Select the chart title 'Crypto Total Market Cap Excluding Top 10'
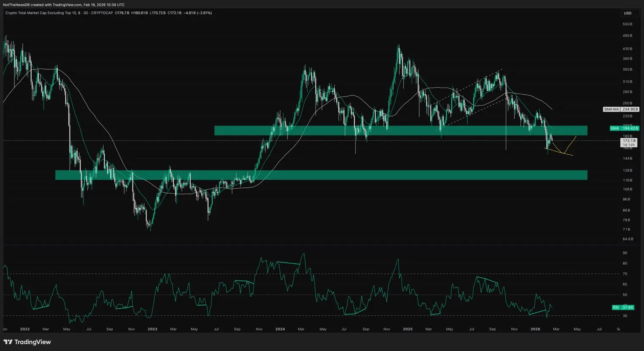This screenshot has width=644, height=351. tap(41, 13)
